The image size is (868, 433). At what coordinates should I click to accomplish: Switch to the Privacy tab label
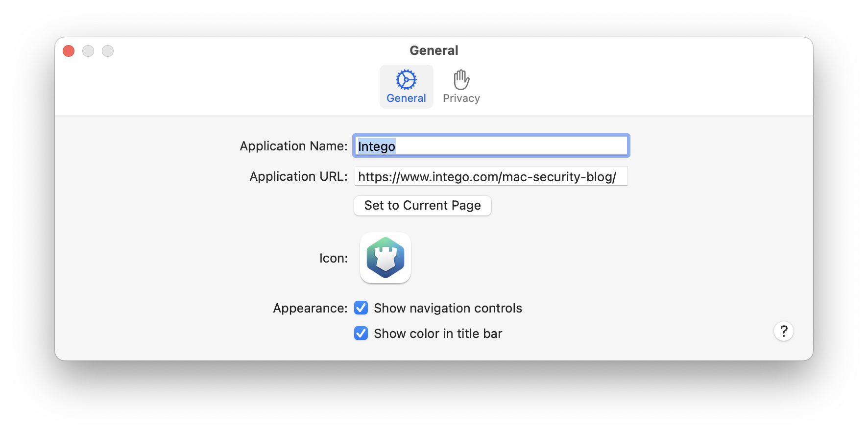[x=461, y=98]
